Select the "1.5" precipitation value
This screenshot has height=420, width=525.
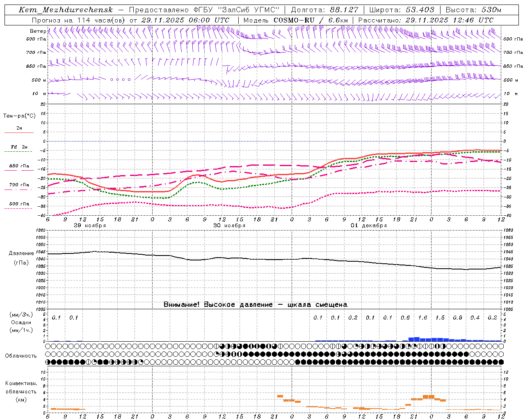pyautogui.click(x=440, y=318)
